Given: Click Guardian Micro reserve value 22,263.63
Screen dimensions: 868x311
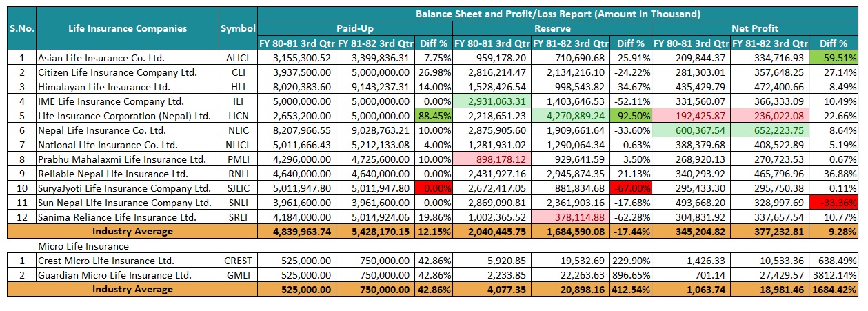Looking at the screenshot, I should (570, 275).
